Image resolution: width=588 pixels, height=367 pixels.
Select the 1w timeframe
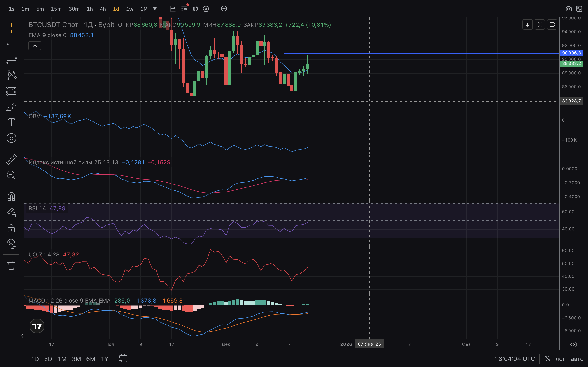pos(129,9)
